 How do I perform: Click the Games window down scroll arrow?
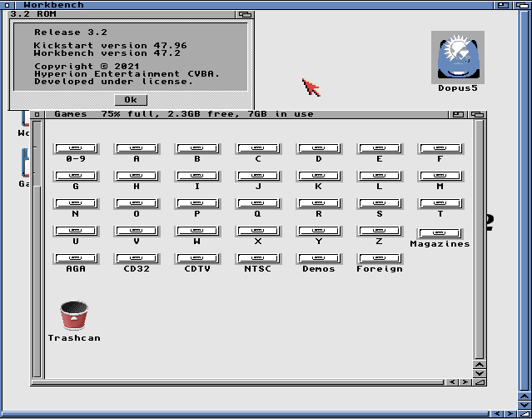tap(480, 373)
